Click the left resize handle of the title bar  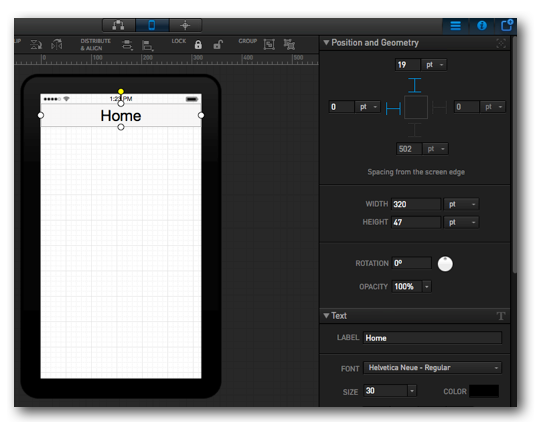point(41,115)
